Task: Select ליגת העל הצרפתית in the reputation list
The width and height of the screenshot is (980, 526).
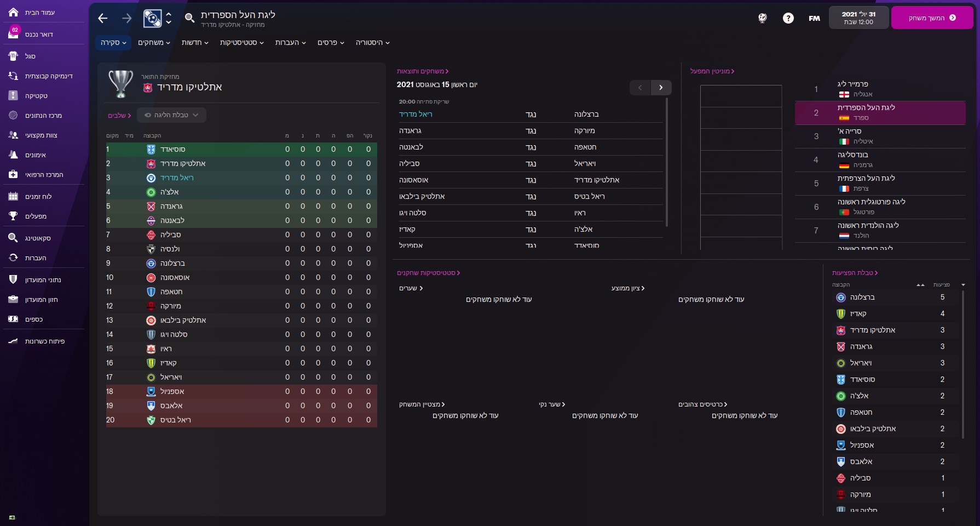Action: tap(880, 184)
